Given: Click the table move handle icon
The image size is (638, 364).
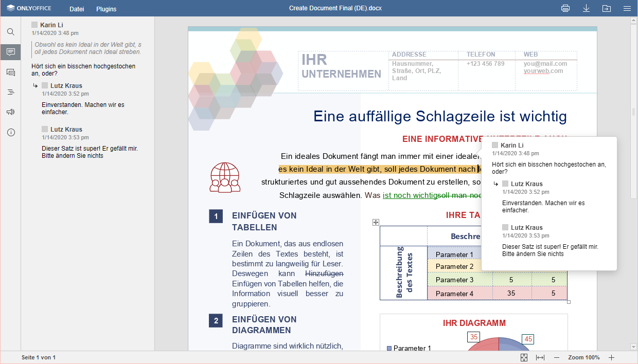Looking at the screenshot, I should (x=376, y=222).
